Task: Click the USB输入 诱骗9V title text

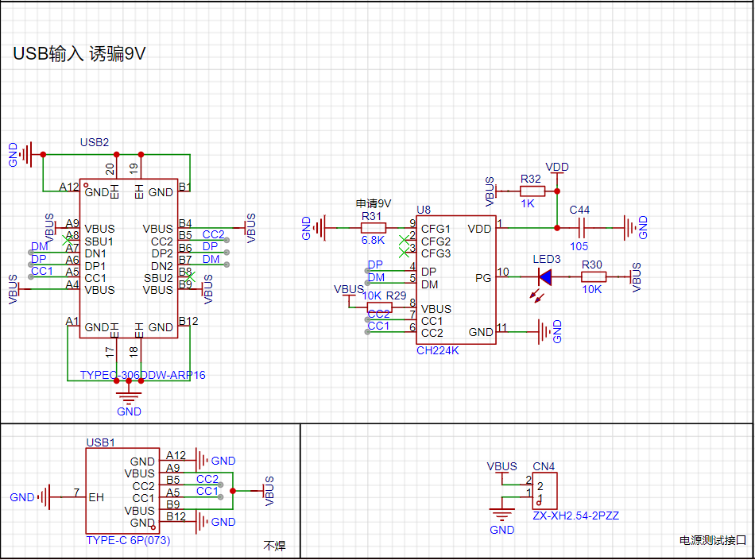Action: [x=79, y=54]
